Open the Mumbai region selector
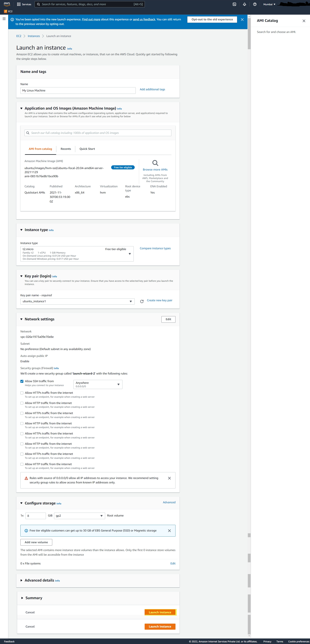The width and height of the screenshot is (310, 644). tap(269, 4)
